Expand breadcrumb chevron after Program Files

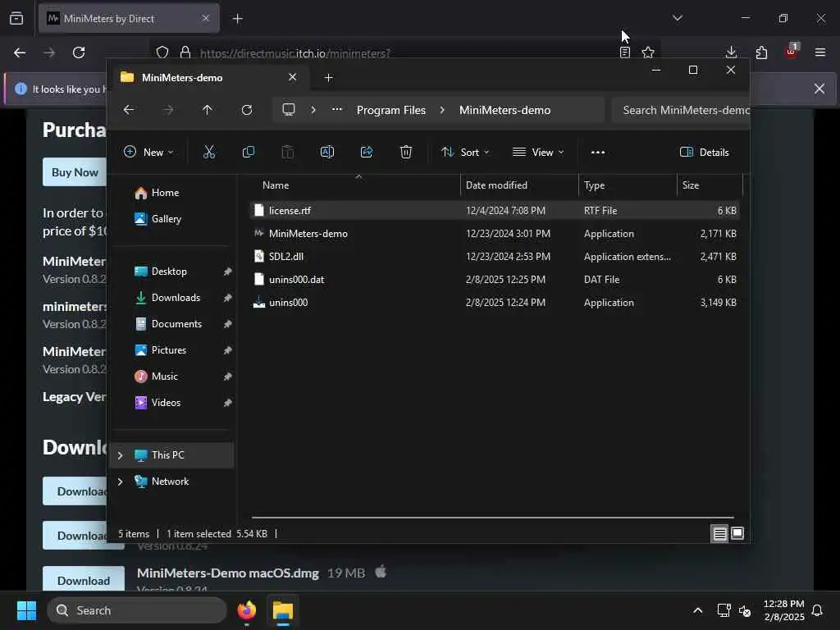442,110
